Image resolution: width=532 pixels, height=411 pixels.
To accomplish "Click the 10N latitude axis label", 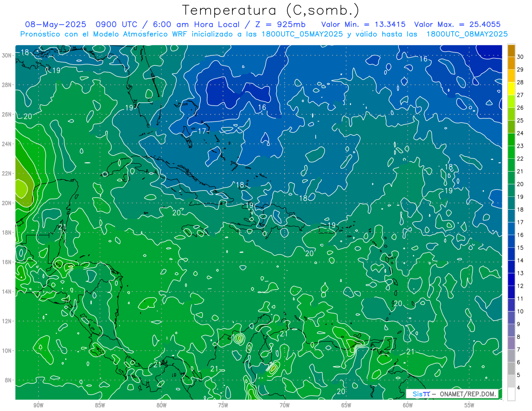I will (x=7, y=350).
